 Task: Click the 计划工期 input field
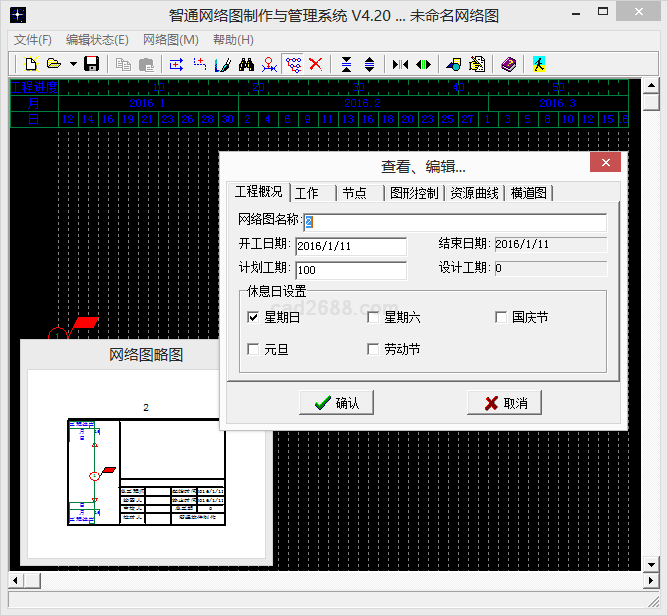click(x=351, y=270)
